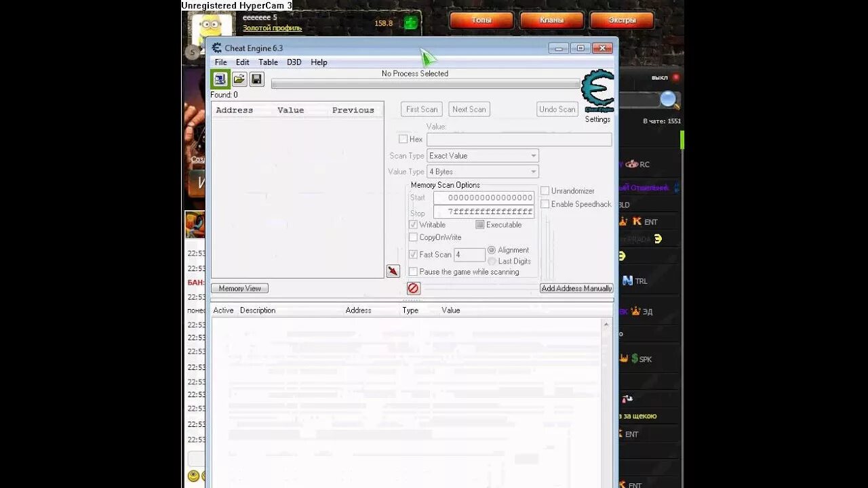This screenshot has height=488, width=868.
Task: Click the Fast Scan alignment value field
Action: tap(469, 255)
